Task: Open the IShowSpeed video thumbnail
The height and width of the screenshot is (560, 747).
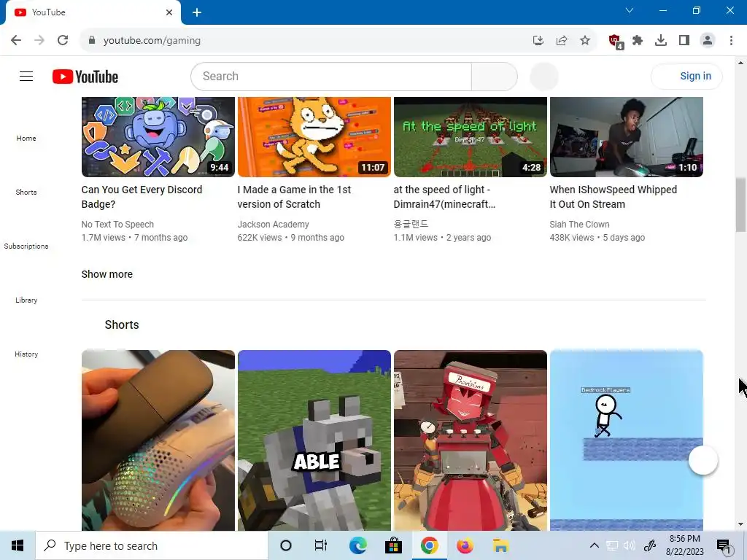Action: pos(627,136)
